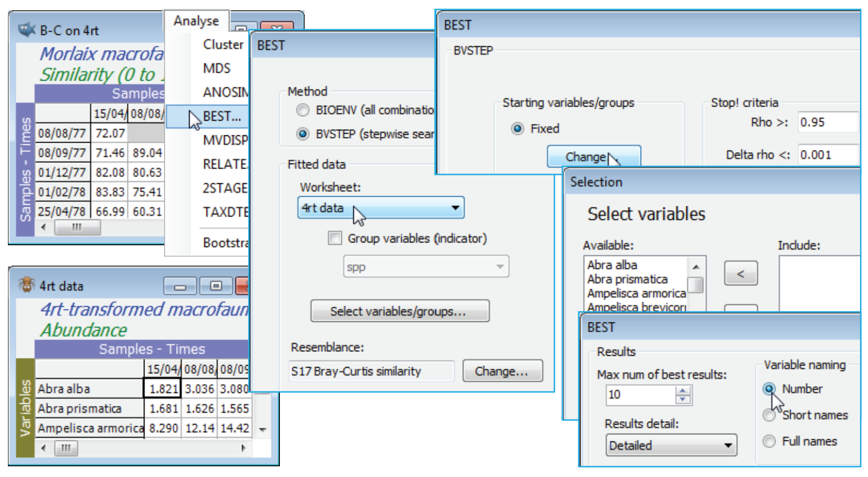The height and width of the screenshot is (477, 868).
Task: Click the empty Include list box
Action: 819,284
